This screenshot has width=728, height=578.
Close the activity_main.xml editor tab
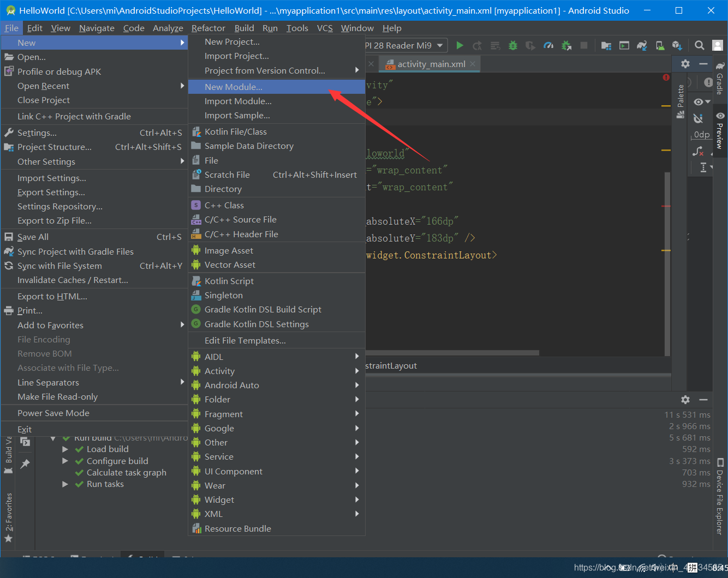473,64
